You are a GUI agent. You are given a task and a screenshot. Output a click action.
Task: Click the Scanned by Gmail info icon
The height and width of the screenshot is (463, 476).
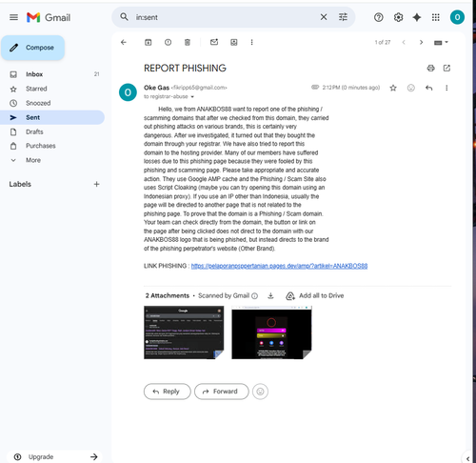click(x=254, y=296)
